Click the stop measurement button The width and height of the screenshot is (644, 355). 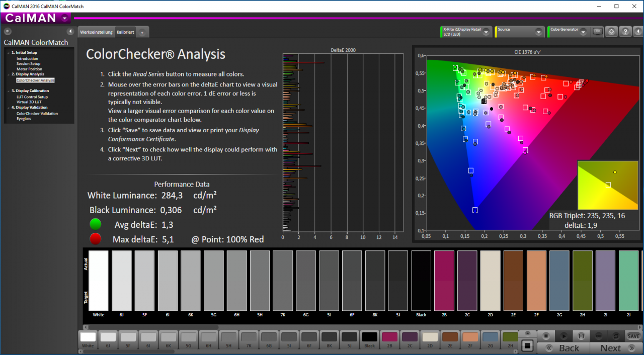[545, 336]
